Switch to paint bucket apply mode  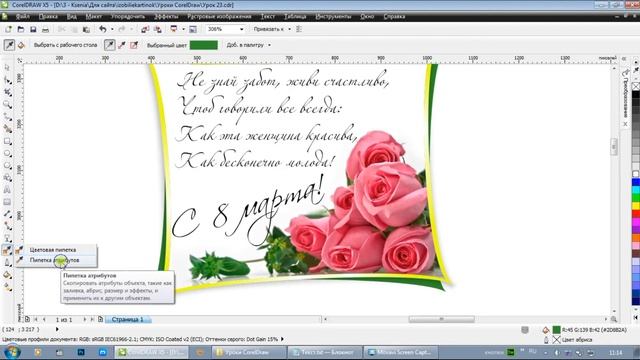point(21,45)
